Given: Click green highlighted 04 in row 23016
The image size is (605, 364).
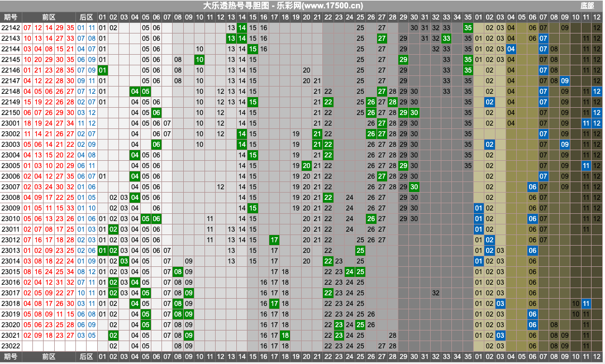Looking at the screenshot, I should point(135,282).
